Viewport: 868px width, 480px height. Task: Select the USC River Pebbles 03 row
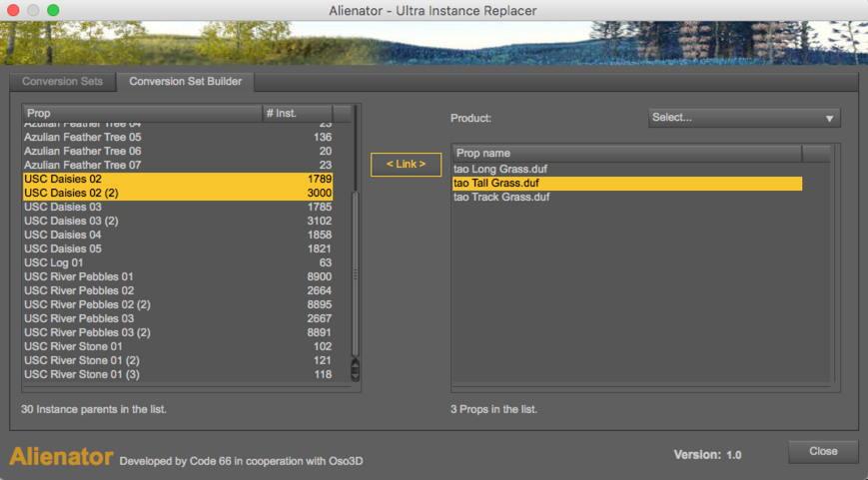coord(178,318)
